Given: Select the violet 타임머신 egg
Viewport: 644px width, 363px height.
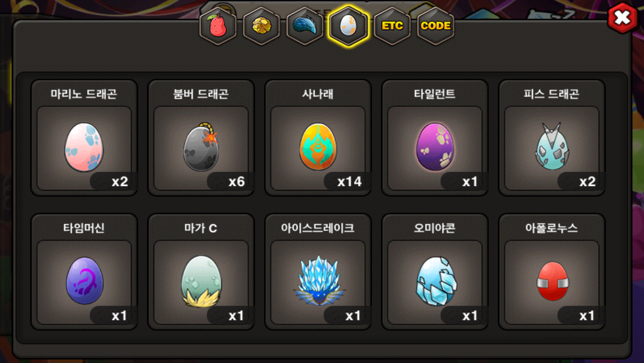Looking at the screenshot, I should (x=84, y=281).
